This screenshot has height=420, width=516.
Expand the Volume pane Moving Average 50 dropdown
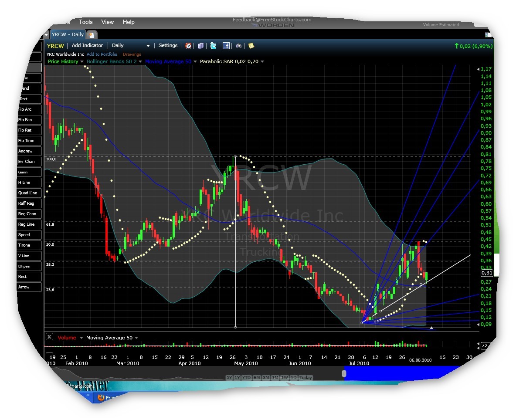point(136,338)
